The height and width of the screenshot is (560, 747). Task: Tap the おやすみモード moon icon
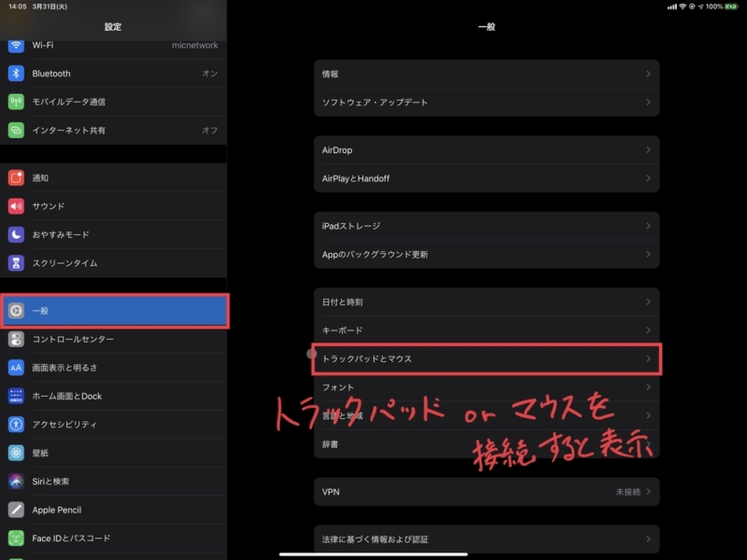pyautogui.click(x=16, y=234)
